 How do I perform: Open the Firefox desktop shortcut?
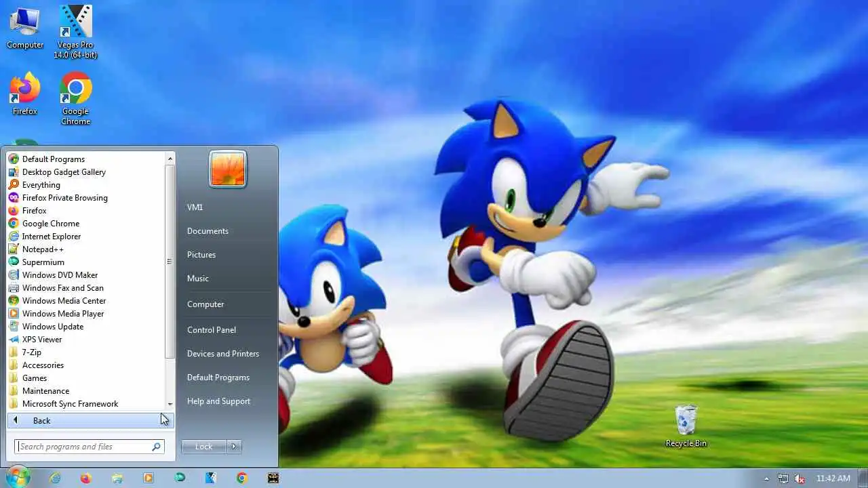25,94
